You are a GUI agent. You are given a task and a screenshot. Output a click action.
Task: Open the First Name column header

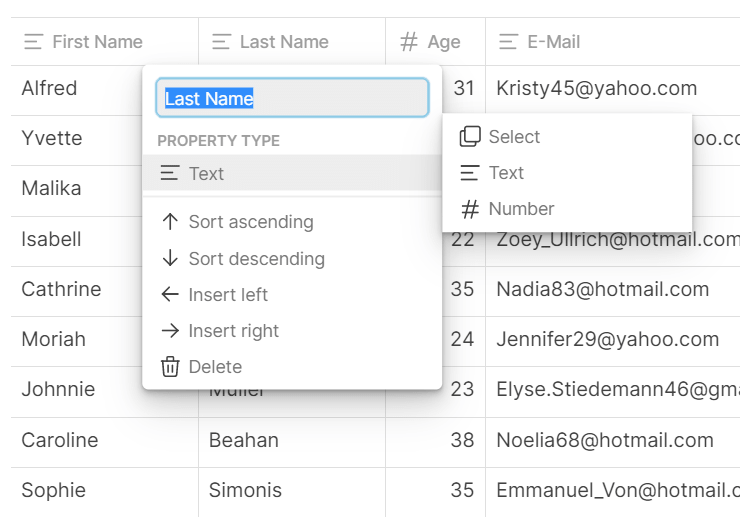click(97, 42)
